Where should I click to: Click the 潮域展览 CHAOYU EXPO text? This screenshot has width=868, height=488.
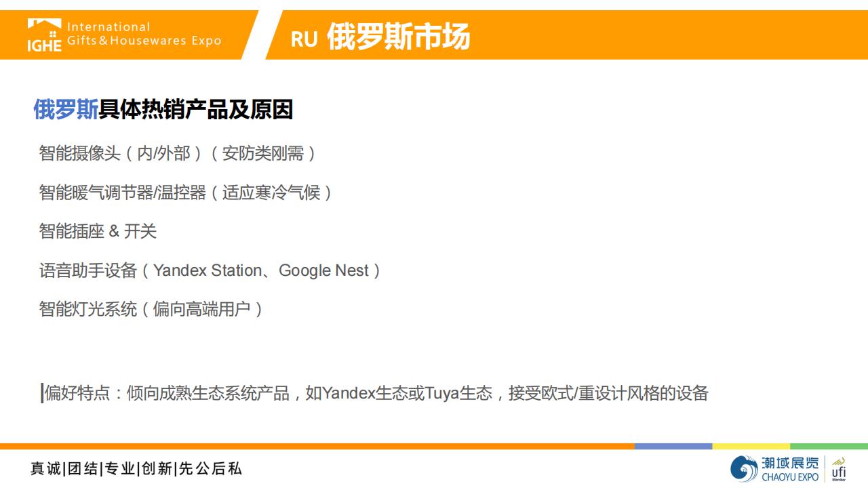tap(791, 468)
